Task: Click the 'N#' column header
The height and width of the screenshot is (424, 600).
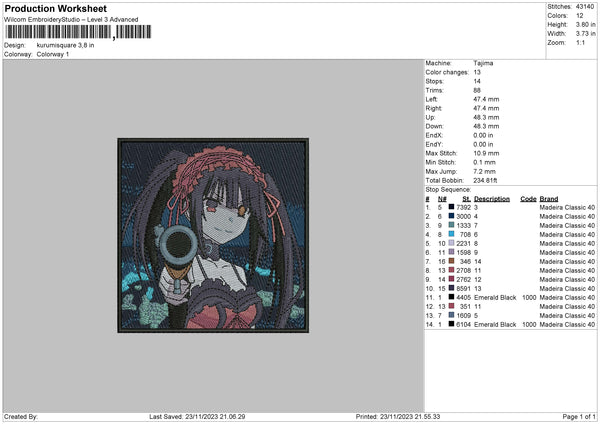Action: tap(442, 199)
